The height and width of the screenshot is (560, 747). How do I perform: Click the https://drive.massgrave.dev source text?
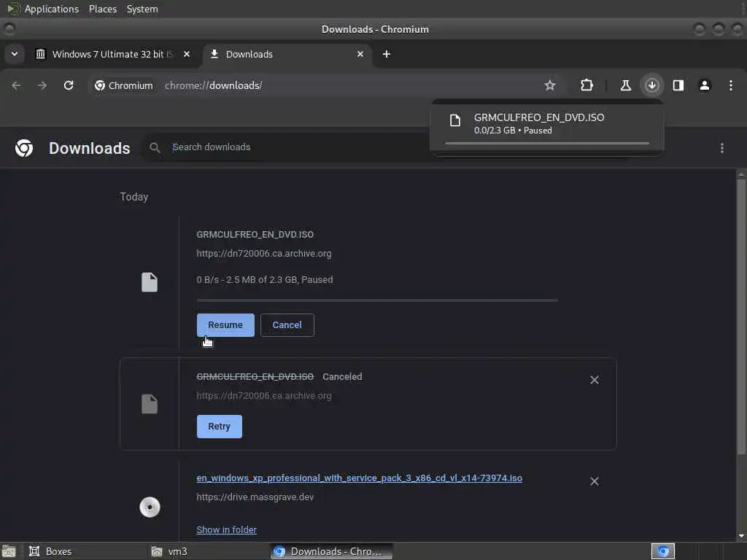pos(255,497)
